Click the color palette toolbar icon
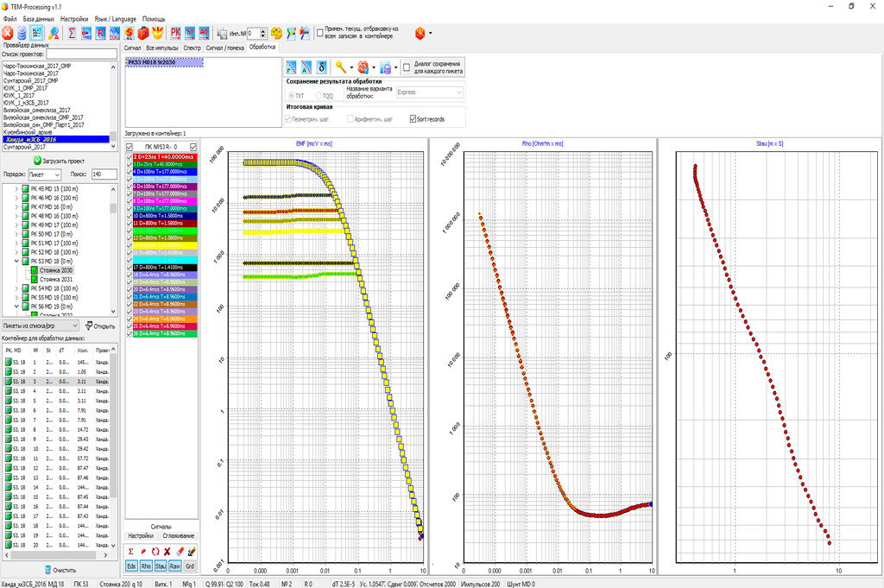Viewport: 884px width, 588px height. [x=276, y=33]
